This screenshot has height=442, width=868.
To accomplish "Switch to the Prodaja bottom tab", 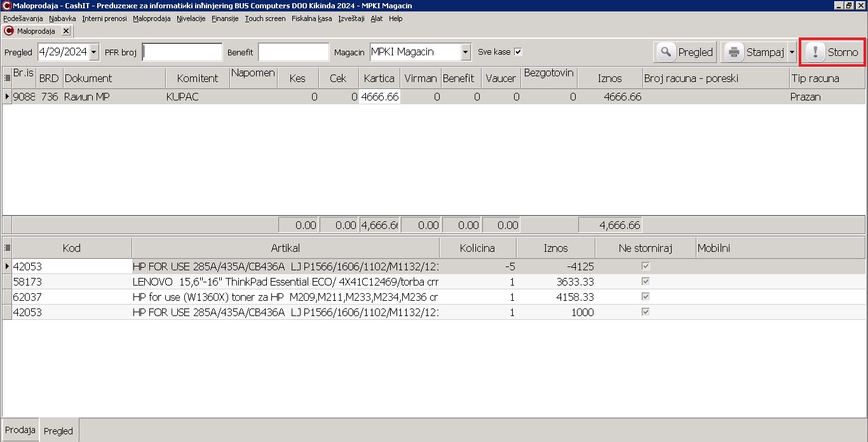I will [x=20, y=430].
